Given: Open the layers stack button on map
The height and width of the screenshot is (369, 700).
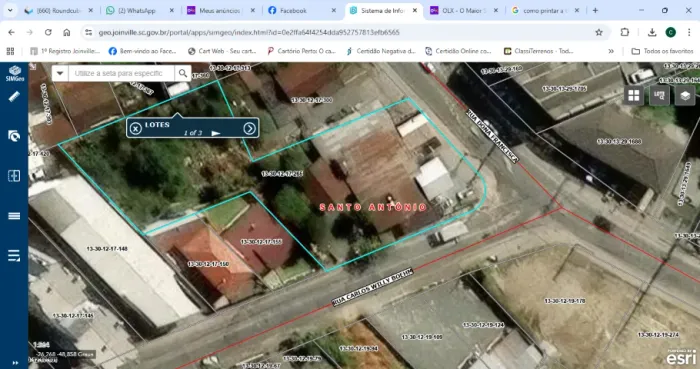Looking at the screenshot, I should pyautogui.click(x=685, y=95).
